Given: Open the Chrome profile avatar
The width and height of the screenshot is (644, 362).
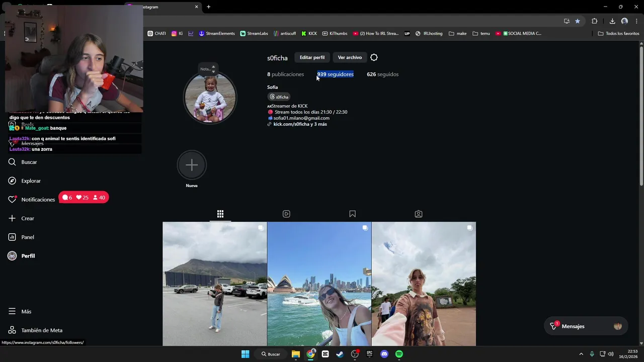Looking at the screenshot, I should click(x=624, y=21).
